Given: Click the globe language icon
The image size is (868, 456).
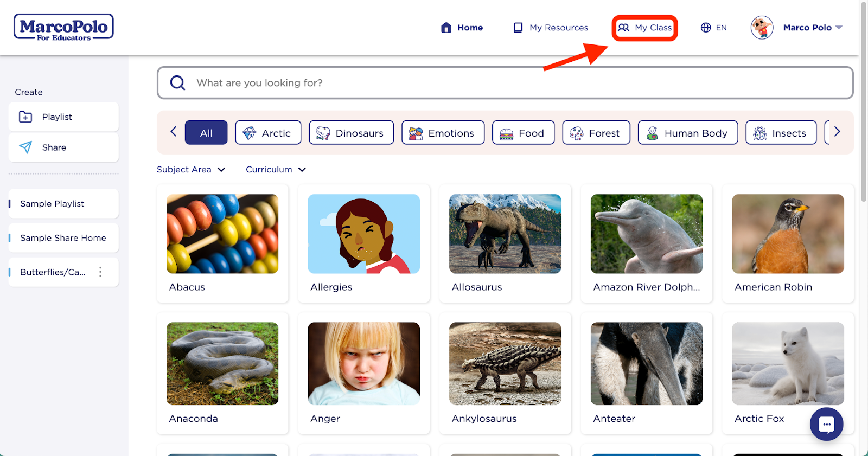Looking at the screenshot, I should 706,28.
